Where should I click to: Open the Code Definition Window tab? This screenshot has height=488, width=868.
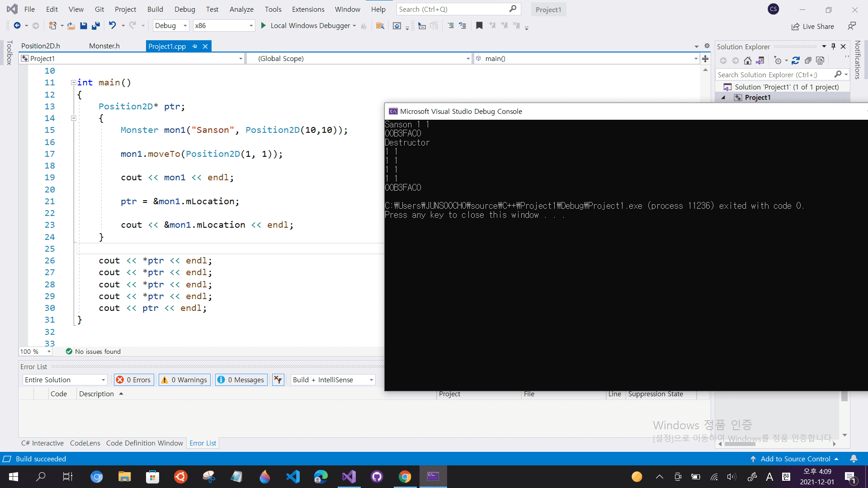coord(144,443)
